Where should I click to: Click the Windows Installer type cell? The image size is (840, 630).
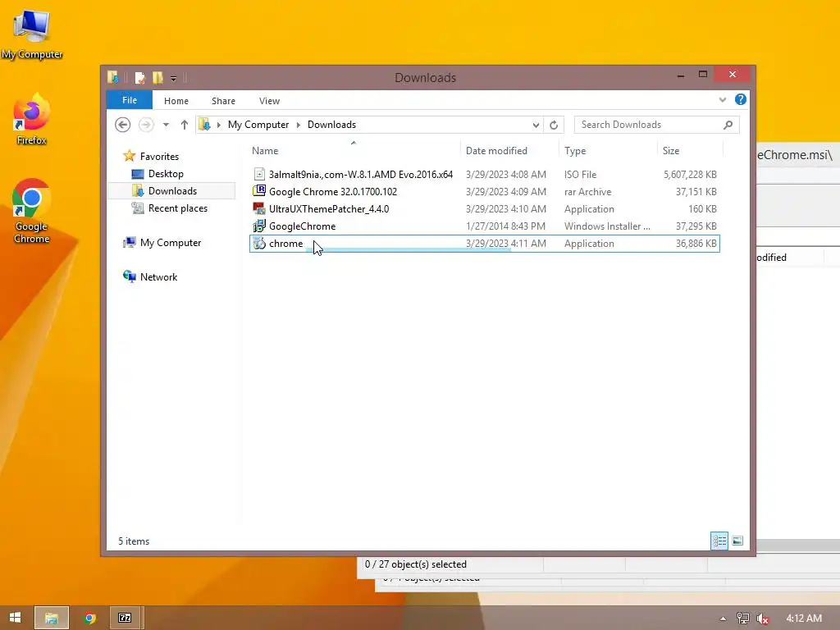click(607, 226)
